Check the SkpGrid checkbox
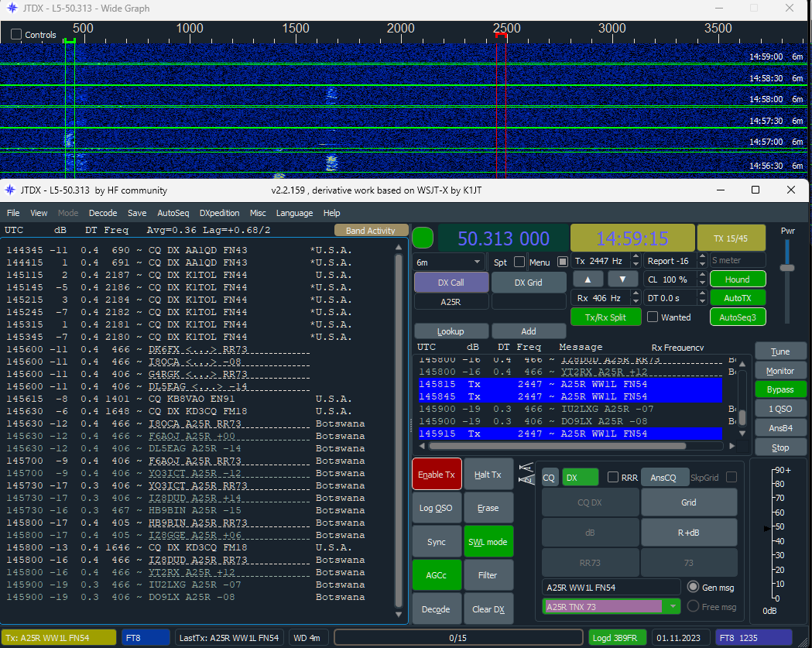812x648 pixels. click(x=731, y=477)
